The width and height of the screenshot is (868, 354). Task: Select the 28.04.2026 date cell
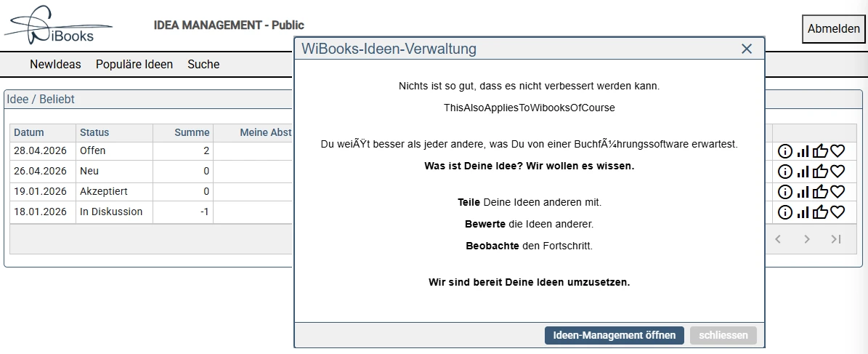(43, 150)
